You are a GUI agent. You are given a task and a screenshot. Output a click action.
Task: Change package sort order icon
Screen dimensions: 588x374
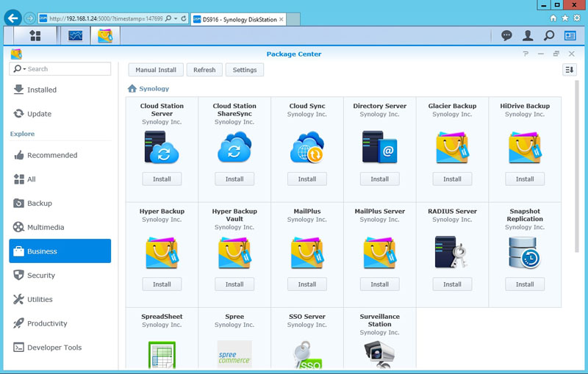point(569,70)
